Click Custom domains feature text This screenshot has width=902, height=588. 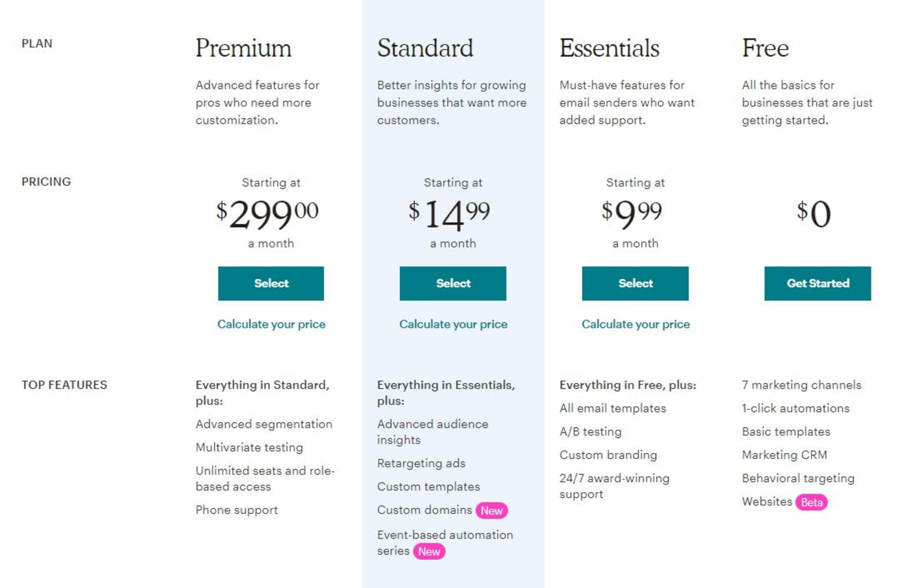pyautogui.click(x=425, y=510)
